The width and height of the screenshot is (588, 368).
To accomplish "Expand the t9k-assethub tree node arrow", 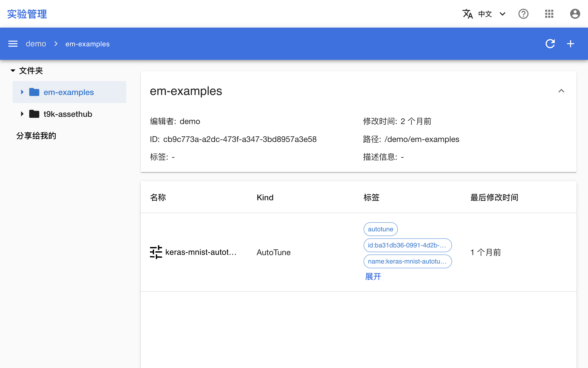I will tap(22, 114).
